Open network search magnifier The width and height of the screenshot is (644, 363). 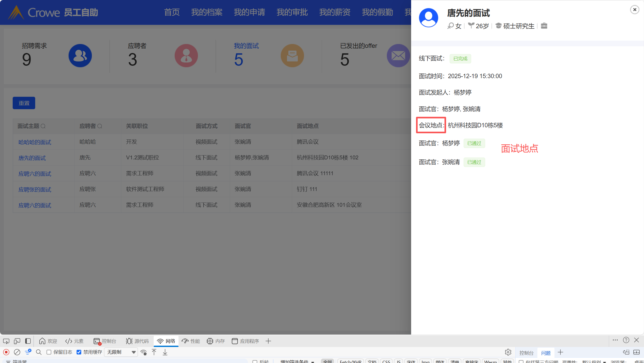point(39,352)
